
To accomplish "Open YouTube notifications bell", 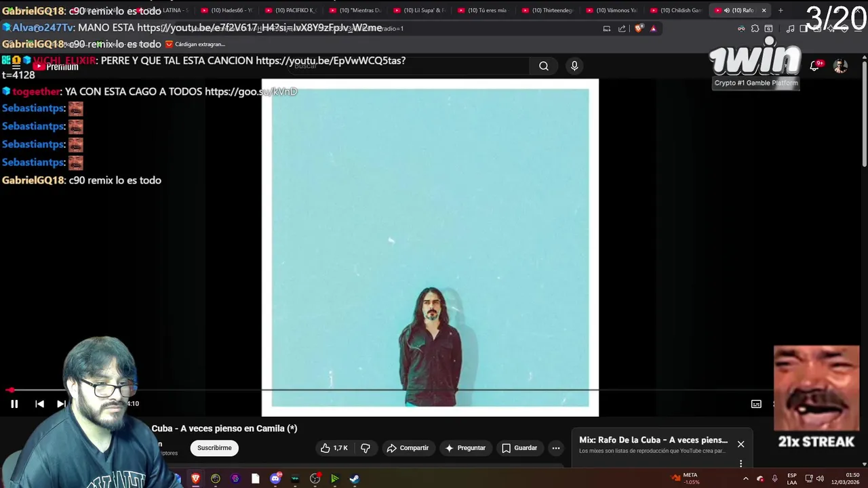I will (x=815, y=66).
